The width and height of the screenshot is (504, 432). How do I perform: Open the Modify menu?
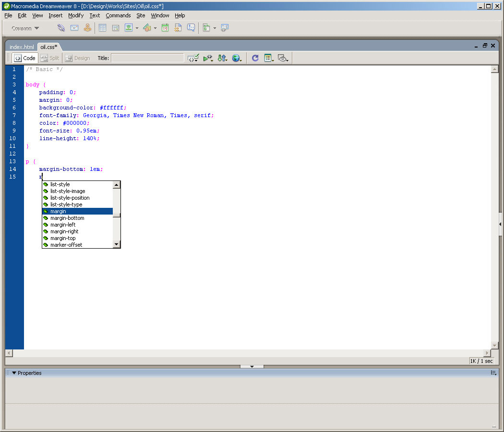click(x=76, y=15)
